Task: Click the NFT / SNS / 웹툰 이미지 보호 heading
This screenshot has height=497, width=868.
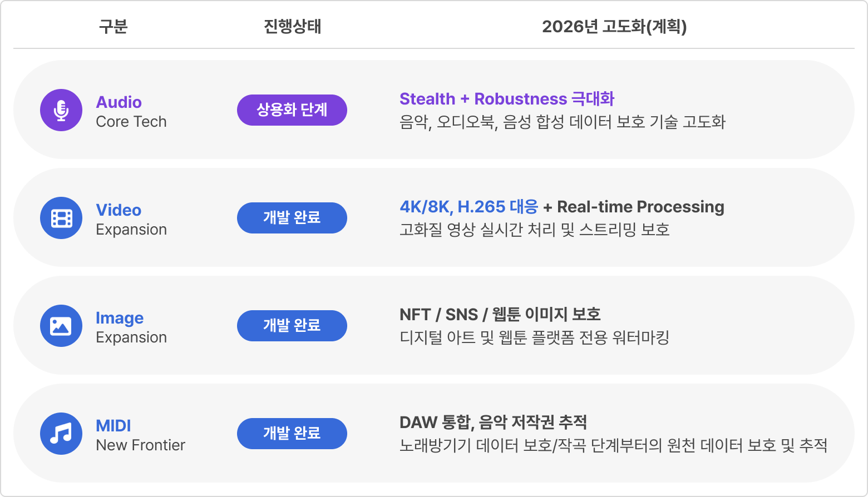Action: [x=500, y=315]
